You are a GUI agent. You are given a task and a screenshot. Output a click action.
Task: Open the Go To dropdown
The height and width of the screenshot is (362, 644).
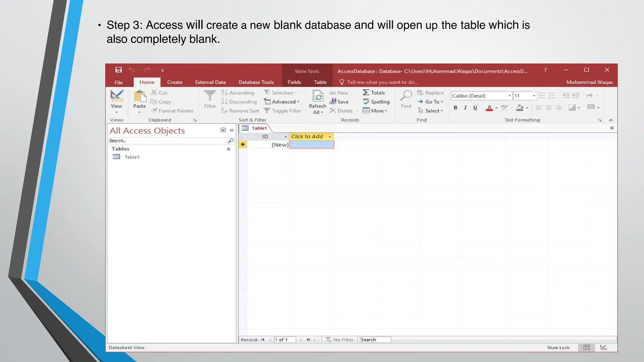(x=430, y=102)
